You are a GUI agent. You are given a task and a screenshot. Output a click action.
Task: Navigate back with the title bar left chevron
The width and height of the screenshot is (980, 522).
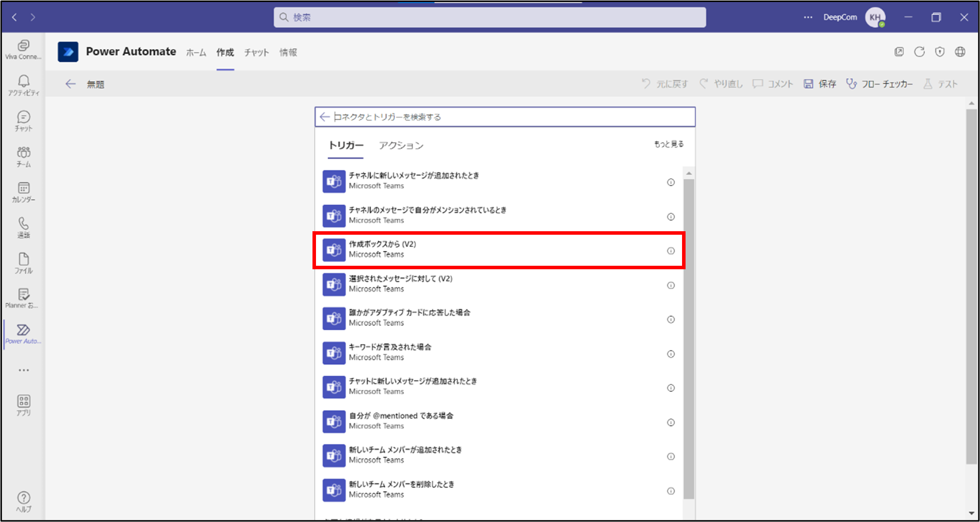tap(14, 17)
